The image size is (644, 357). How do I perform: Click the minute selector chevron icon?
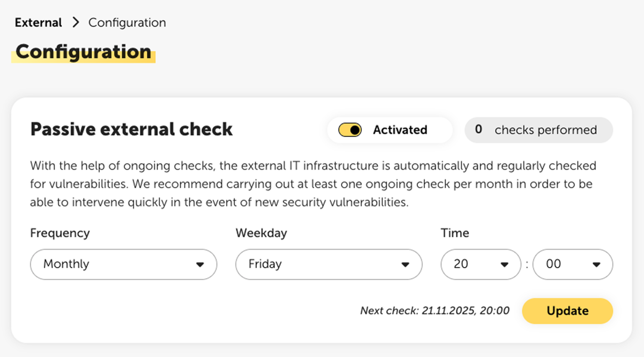click(597, 264)
